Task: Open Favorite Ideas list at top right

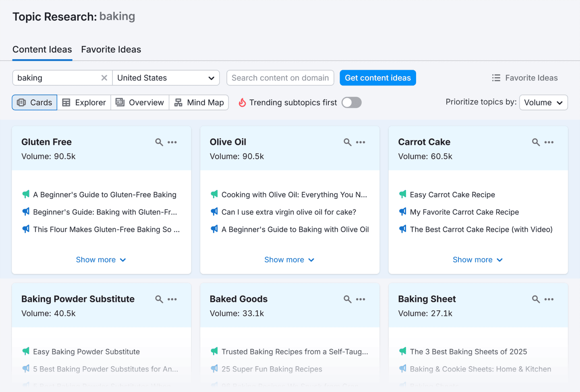Action: click(525, 78)
